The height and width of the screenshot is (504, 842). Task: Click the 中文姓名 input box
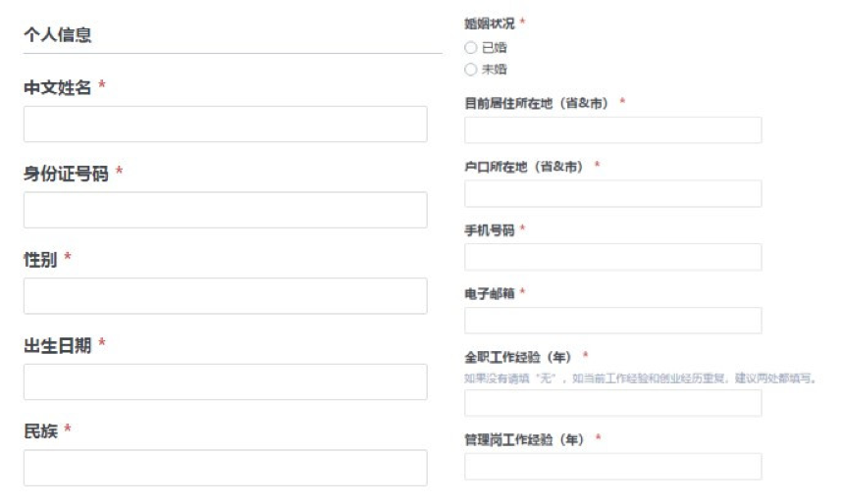point(225,125)
